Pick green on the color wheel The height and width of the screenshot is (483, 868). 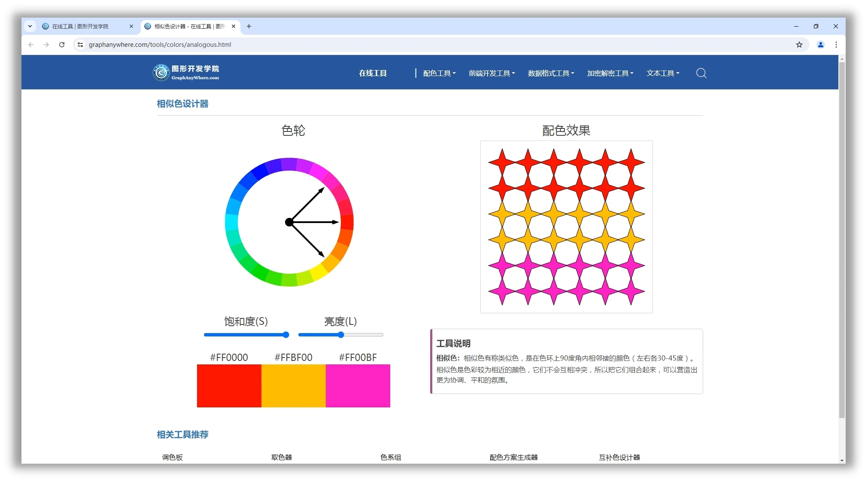pos(259,272)
